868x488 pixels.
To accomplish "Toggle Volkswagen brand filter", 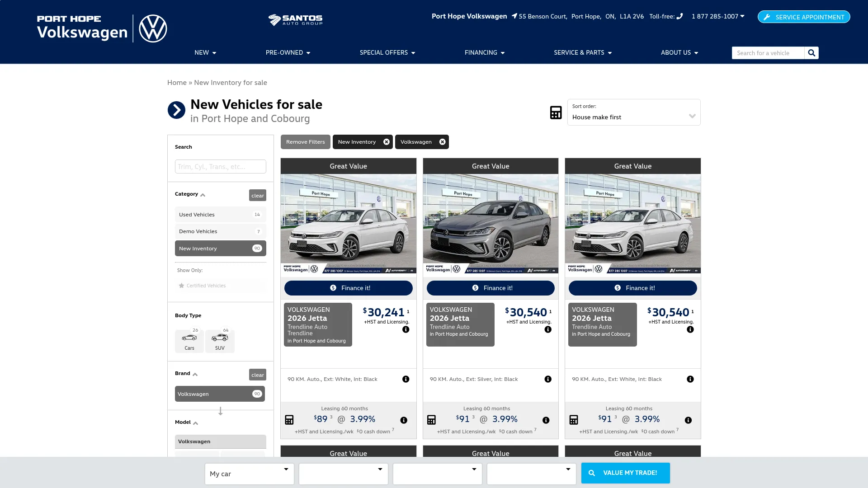I will coord(220,394).
